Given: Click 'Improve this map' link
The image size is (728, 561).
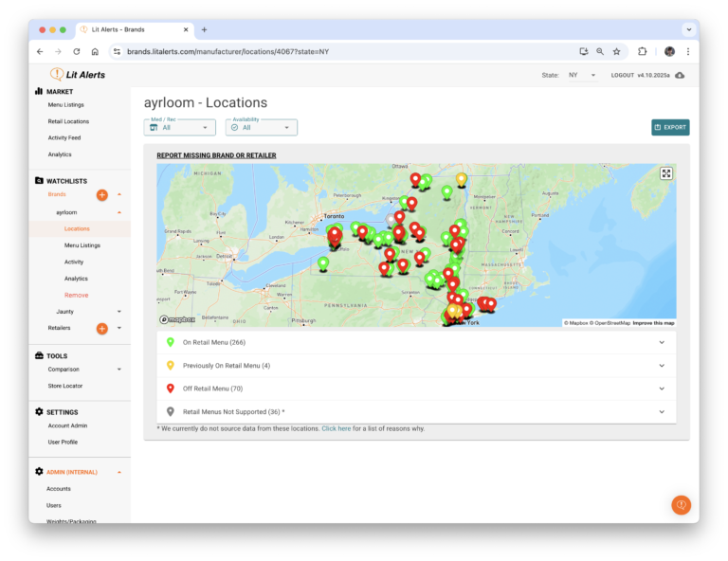Looking at the screenshot, I should pyautogui.click(x=653, y=323).
